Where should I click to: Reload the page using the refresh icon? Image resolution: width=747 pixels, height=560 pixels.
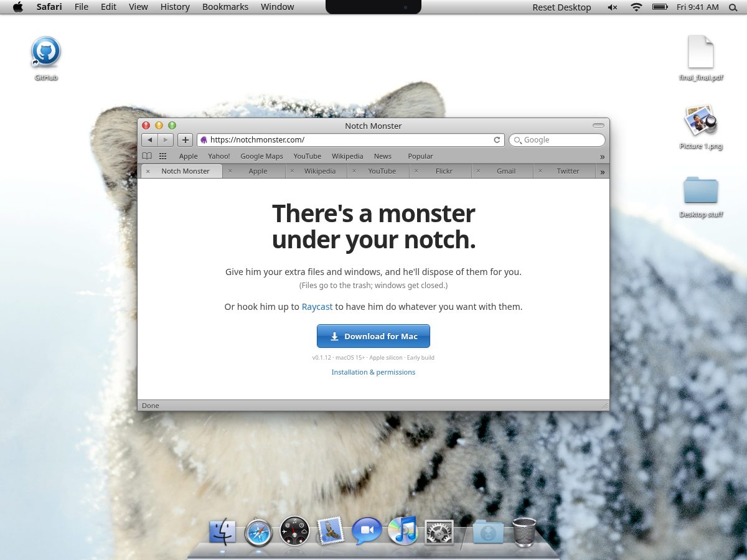[x=497, y=140]
